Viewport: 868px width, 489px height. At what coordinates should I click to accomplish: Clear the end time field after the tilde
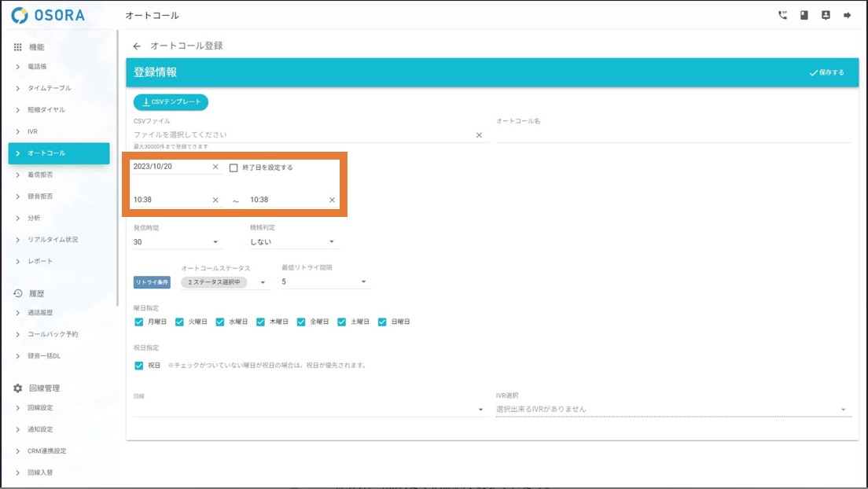pyautogui.click(x=332, y=200)
